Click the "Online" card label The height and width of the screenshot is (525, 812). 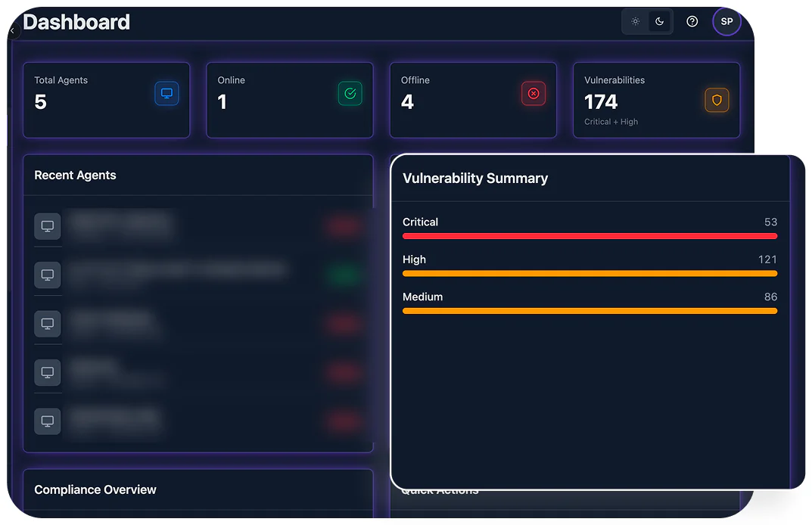[231, 80]
